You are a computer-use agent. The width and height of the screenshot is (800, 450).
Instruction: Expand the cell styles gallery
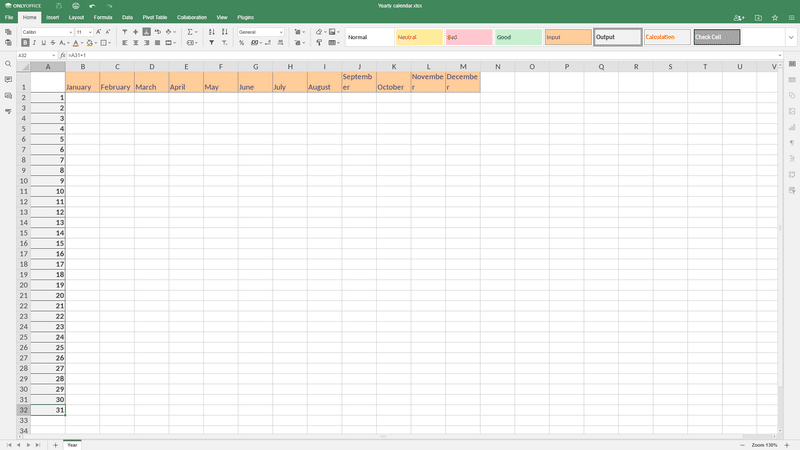[791, 37]
